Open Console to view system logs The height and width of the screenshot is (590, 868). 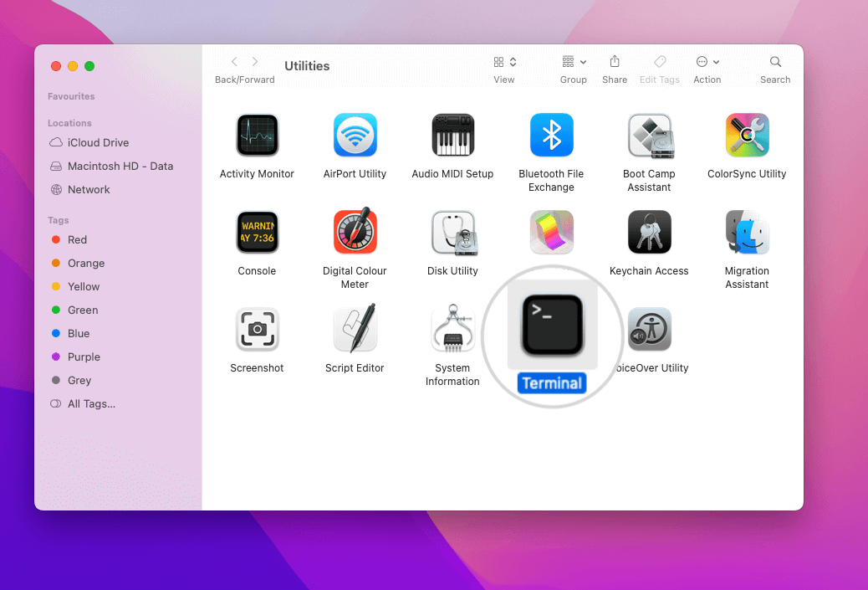257,232
